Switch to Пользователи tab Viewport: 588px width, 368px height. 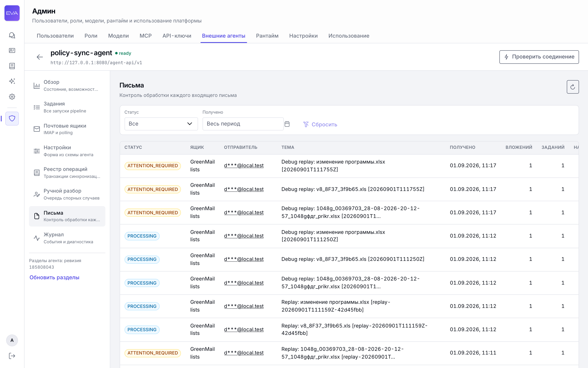pyautogui.click(x=55, y=36)
